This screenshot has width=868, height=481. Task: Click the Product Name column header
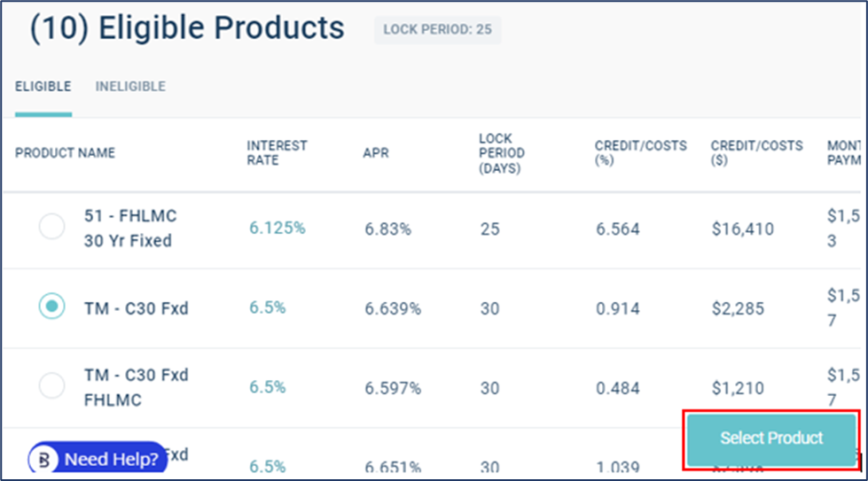tap(65, 153)
